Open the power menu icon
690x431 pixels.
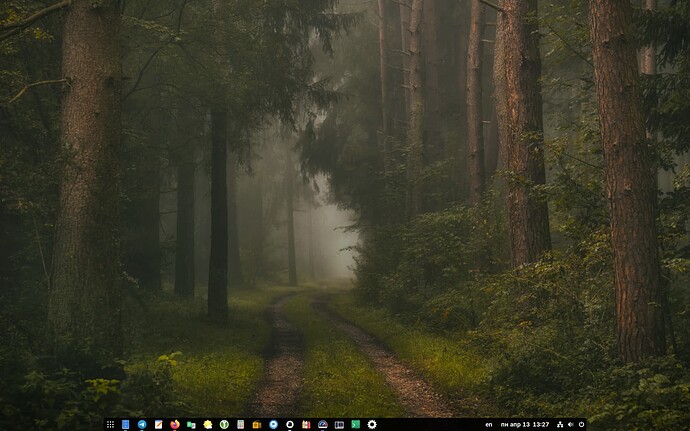click(581, 425)
